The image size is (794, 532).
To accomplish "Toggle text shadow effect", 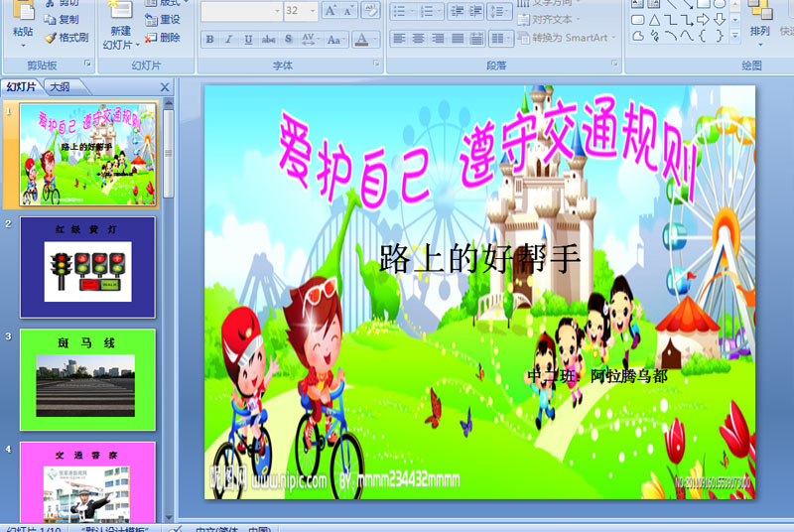I will (289, 39).
